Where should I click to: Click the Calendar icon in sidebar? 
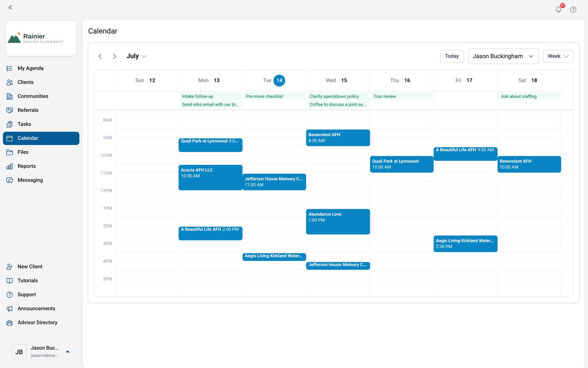coord(9,138)
